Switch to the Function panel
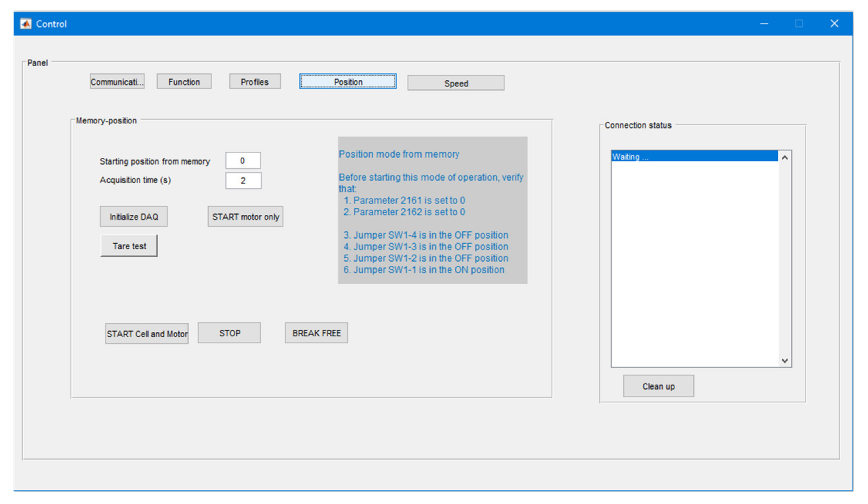 (x=184, y=82)
